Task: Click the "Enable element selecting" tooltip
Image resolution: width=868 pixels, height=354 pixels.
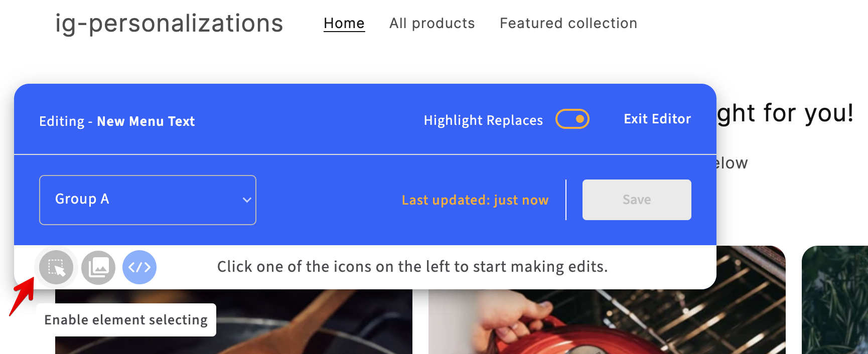Action: point(126,320)
